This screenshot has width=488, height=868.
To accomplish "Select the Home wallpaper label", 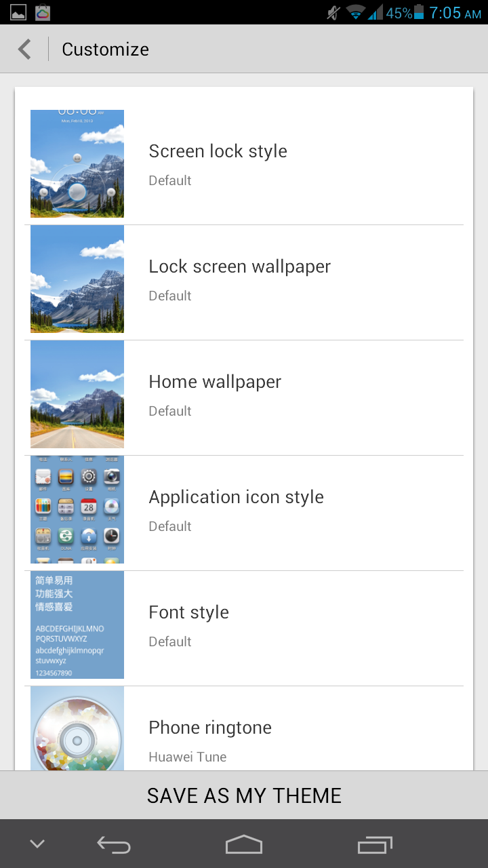I will [x=215, y=382].
